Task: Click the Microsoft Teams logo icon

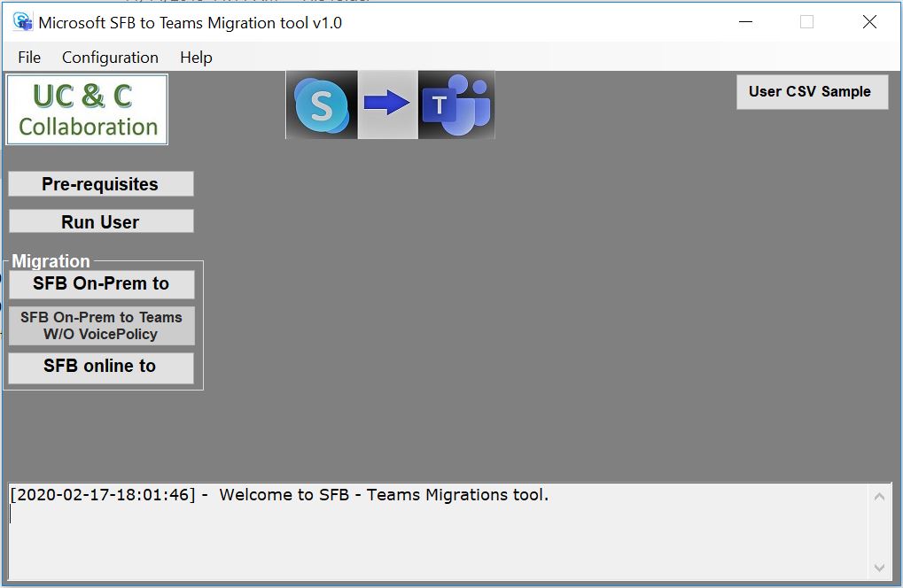Action: pyautogui.click(x=456, y=104)
